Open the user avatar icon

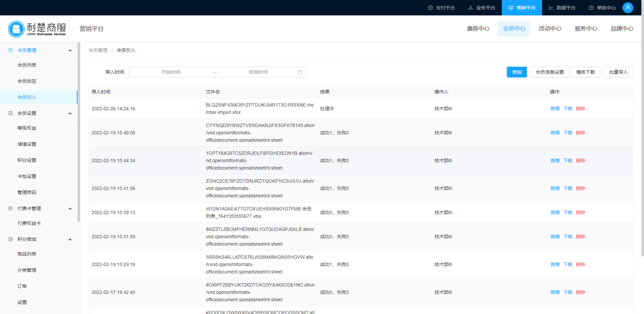[628, 8]
